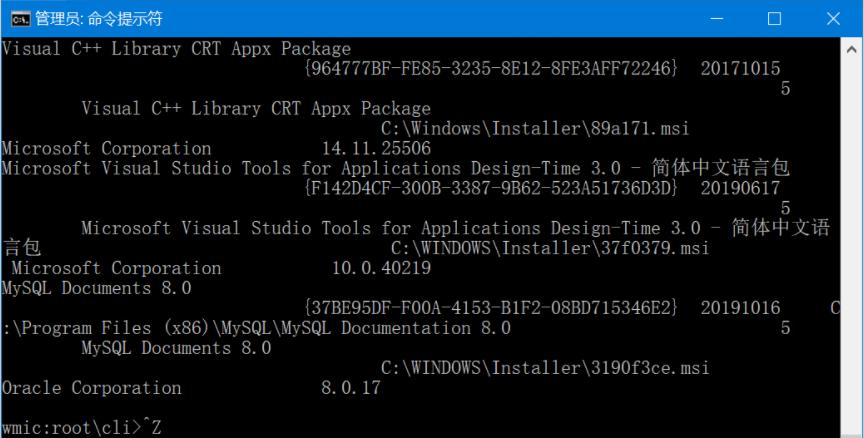Click the GUID {964777BF-FE85-3235-8E12-8FE3AFF72246}
Viewport: 864px width, 438px height.
(x=490, y=68)
